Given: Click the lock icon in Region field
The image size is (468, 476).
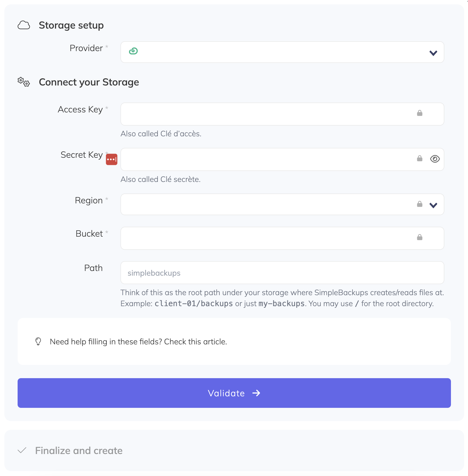Looking at the screenshot, I should [420, 204].
